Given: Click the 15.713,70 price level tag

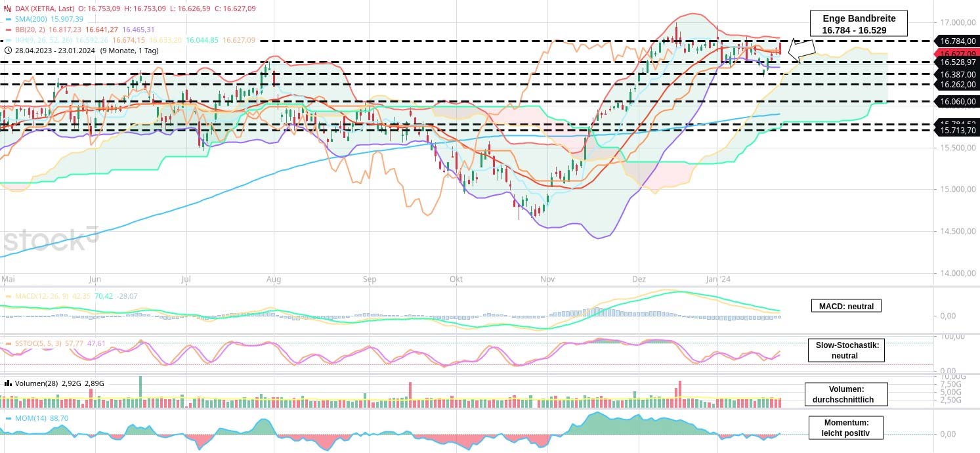Looking at the screenshot, I should pos(958,131).
